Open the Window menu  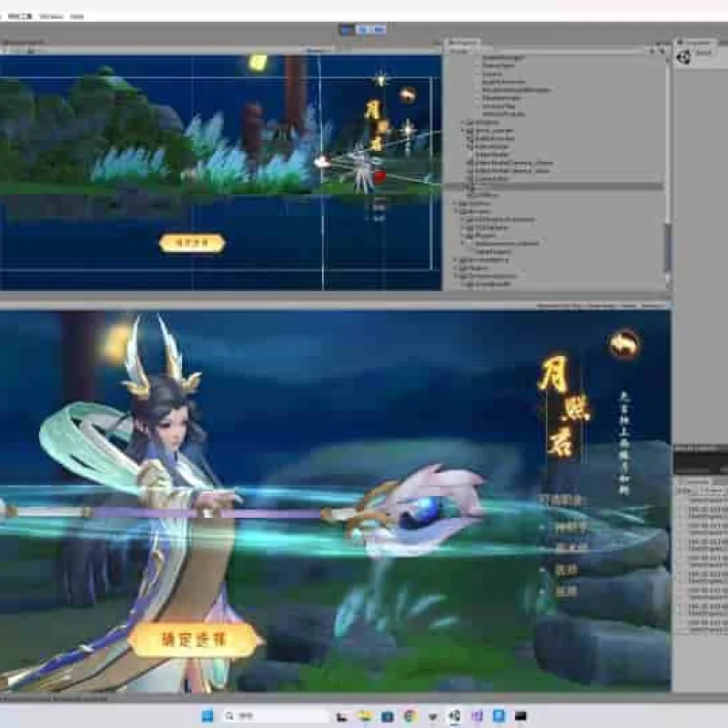51,16
